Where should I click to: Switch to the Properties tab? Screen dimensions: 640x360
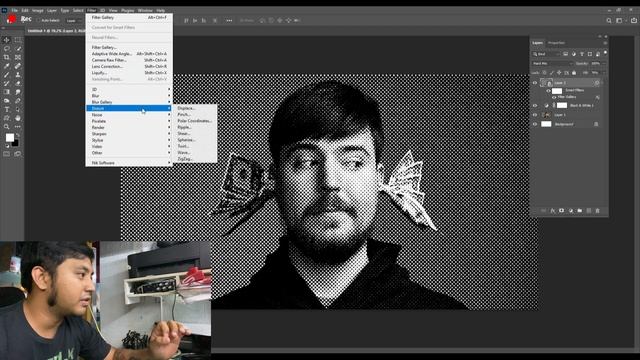pyautogui.click(x=556, y=43)
